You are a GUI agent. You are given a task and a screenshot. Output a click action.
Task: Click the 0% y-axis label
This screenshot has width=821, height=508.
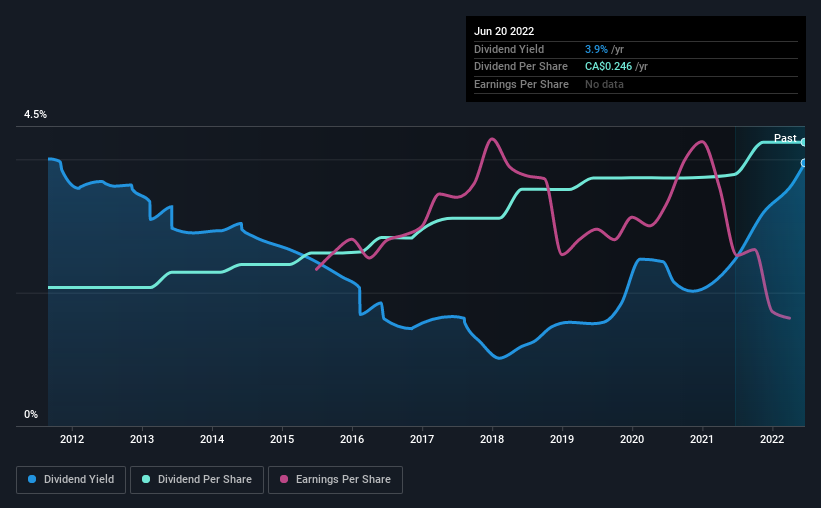(x=31, y=414)
